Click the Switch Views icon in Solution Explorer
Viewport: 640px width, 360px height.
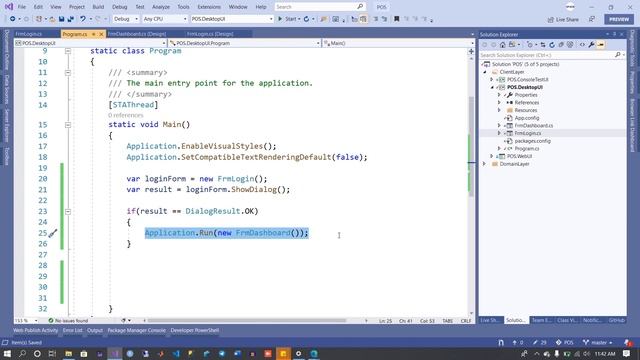[x=513, y=45]
